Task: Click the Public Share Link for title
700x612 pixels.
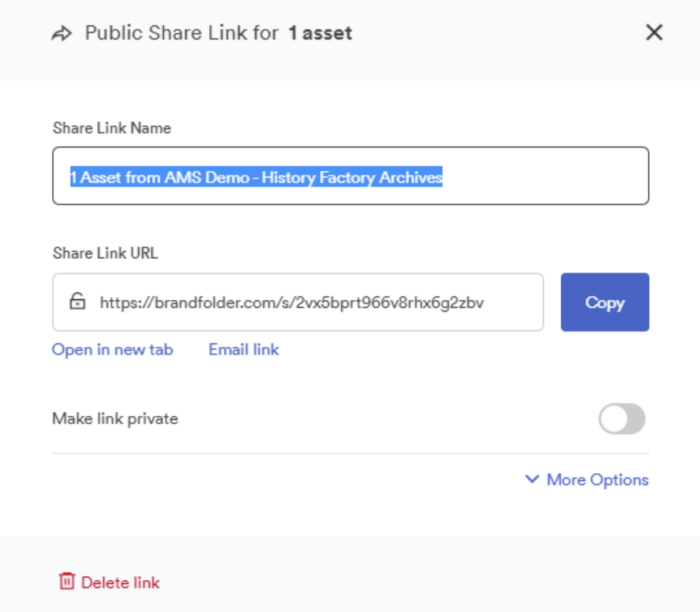Action: 182,33
